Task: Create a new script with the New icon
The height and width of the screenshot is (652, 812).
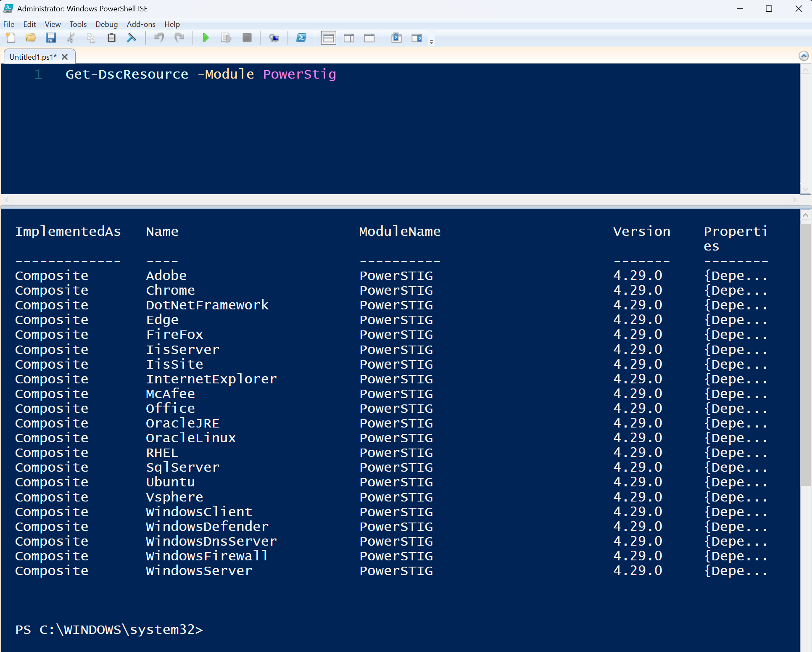Action: pyautogui.click(x=11, y=37)
